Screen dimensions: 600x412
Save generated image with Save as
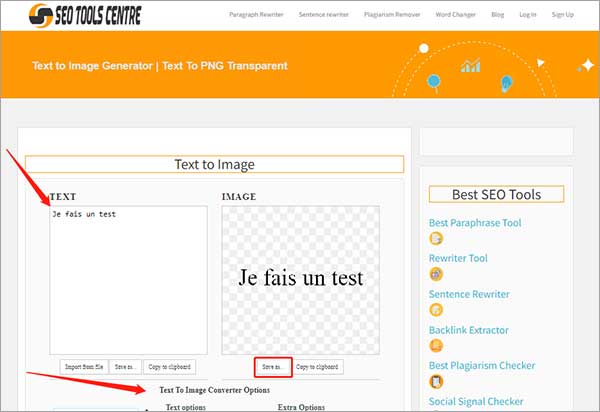[x=273, y=367]
